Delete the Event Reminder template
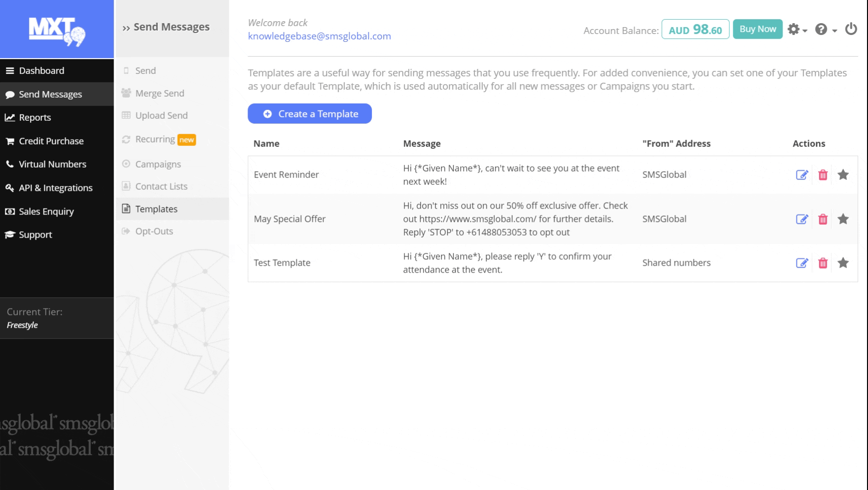The width and height of the screenshot is (868, 490). coord(823,175)
